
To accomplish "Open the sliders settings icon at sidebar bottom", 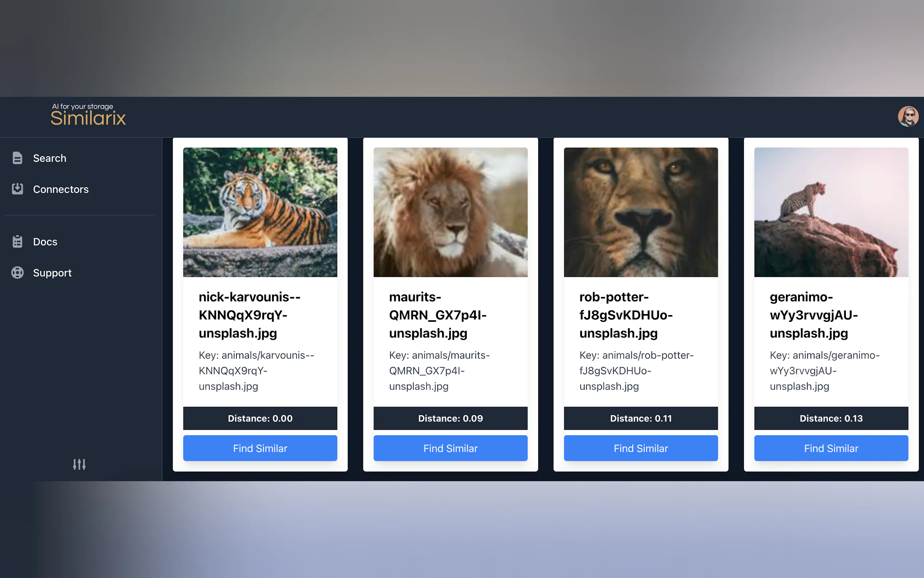I will (79, 464).
